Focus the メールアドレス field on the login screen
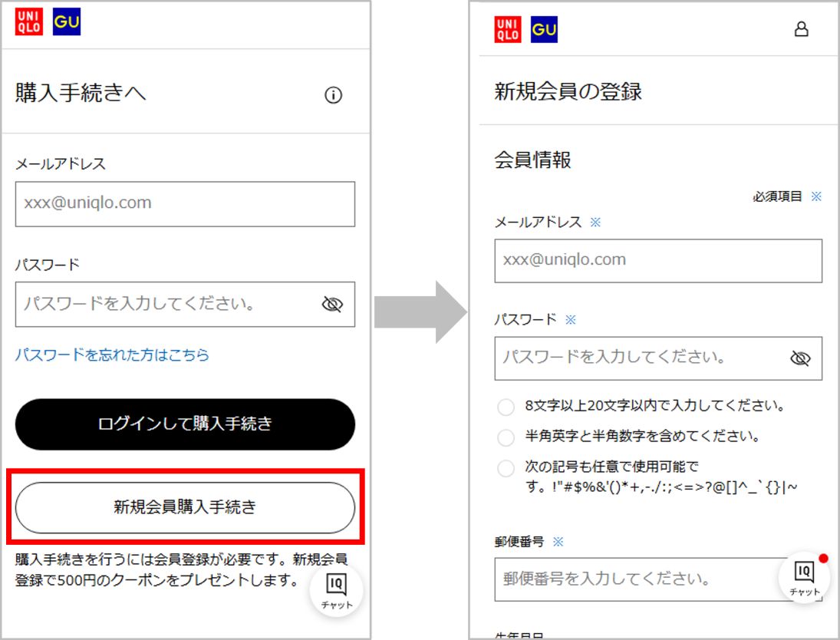The image size is (840, 640). click(x=185, y=204)
